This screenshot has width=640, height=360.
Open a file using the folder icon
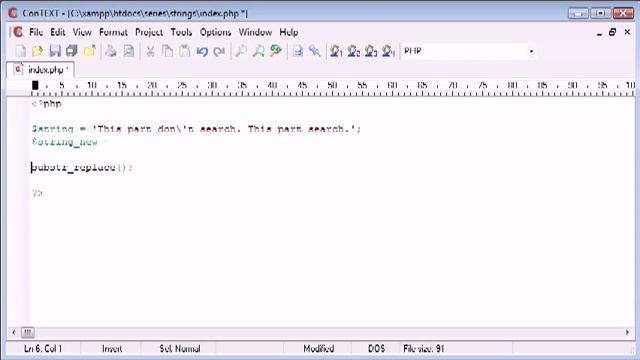(38, 51)
